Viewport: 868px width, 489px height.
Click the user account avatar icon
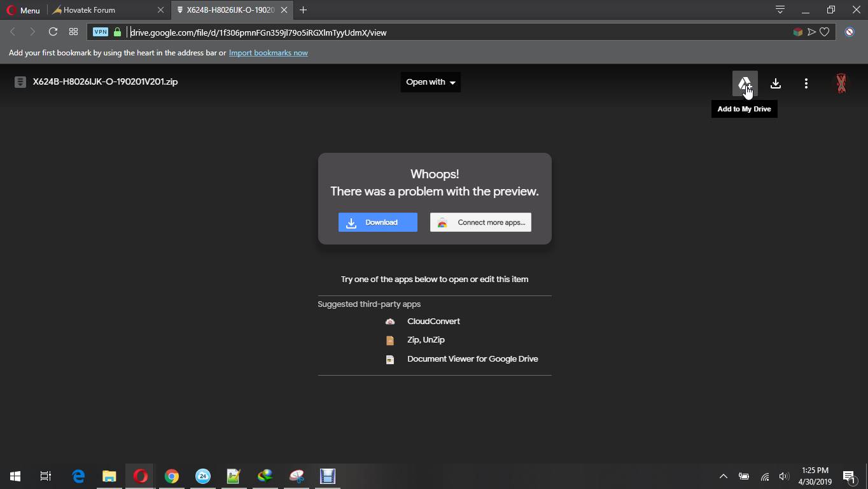pyautogui.click(x=841, y=83)
